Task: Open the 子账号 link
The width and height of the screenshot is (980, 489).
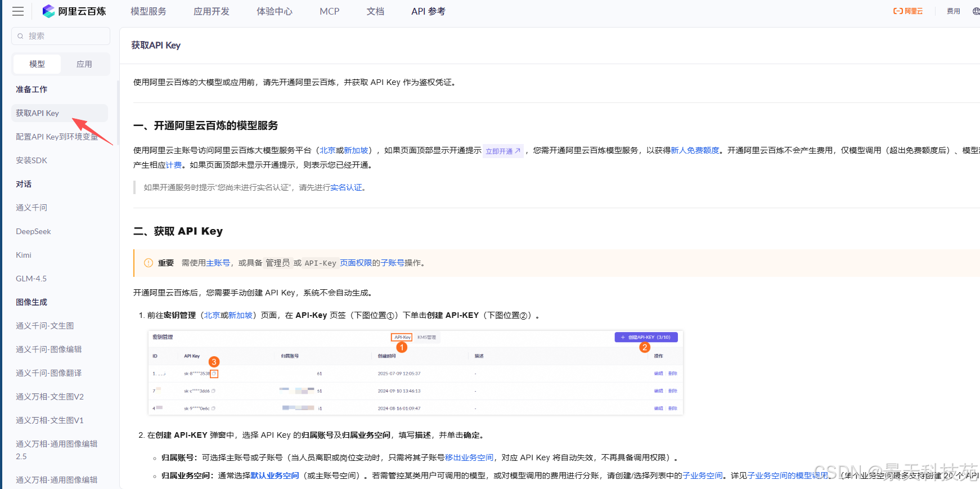Action: (x=393, y=263)
